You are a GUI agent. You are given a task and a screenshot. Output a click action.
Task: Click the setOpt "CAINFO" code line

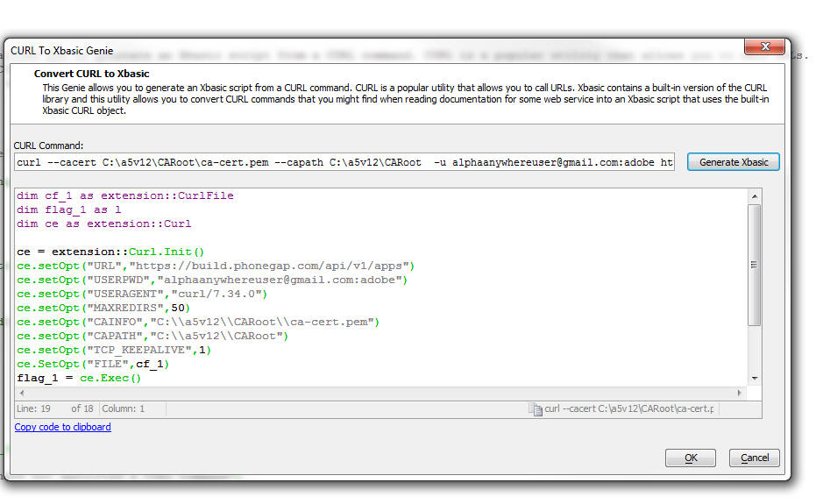198,323
